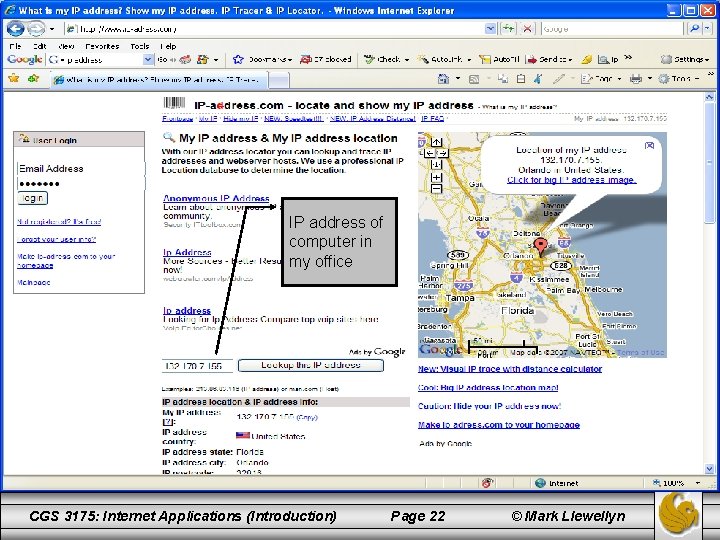Click the login button
Screen dimensions: 720x540
click(x=32, y=198)
